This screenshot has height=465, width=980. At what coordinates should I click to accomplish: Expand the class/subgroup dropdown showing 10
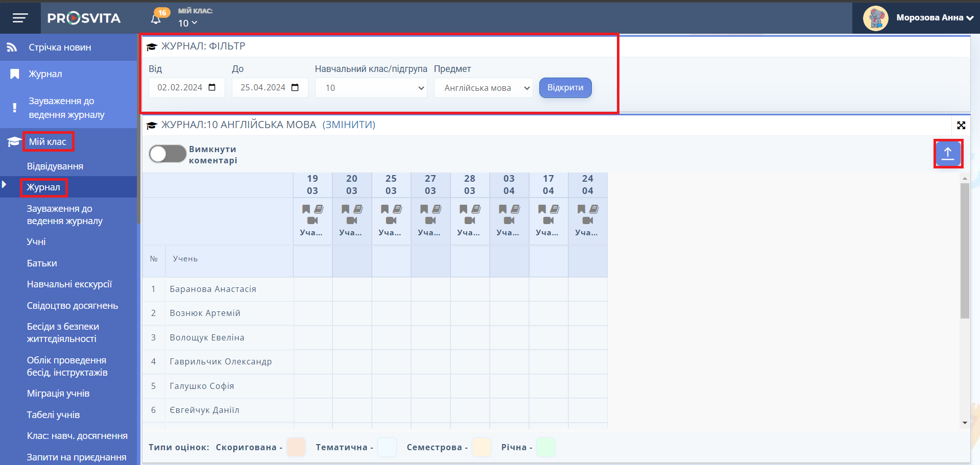click(371, 88)
